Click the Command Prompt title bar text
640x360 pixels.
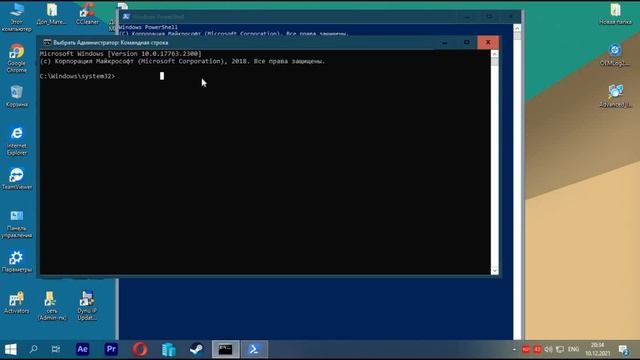tap(111, 42)
